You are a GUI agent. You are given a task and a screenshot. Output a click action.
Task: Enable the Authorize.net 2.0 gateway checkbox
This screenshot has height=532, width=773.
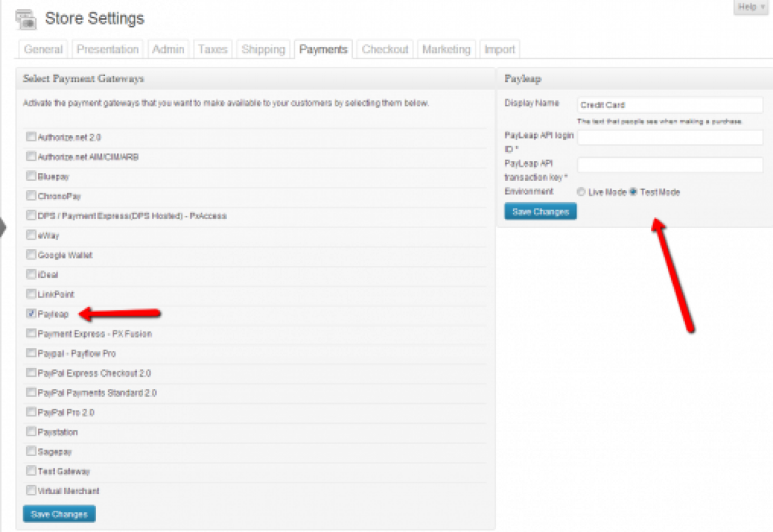click(31, 137)
